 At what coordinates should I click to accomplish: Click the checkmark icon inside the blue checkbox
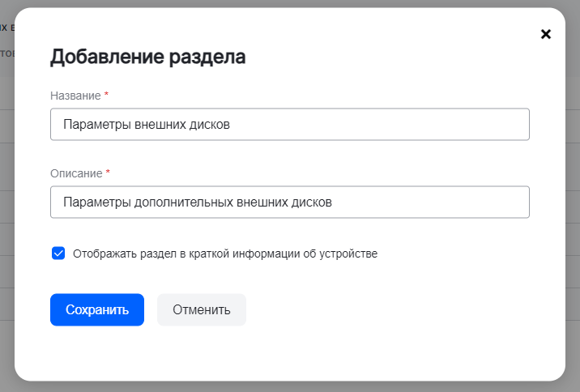tap(58, 254)
